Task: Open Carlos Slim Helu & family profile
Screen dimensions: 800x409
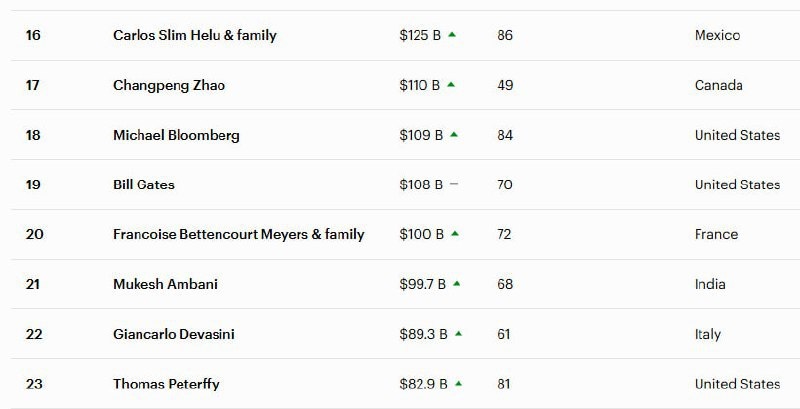Action: [195, 35]
